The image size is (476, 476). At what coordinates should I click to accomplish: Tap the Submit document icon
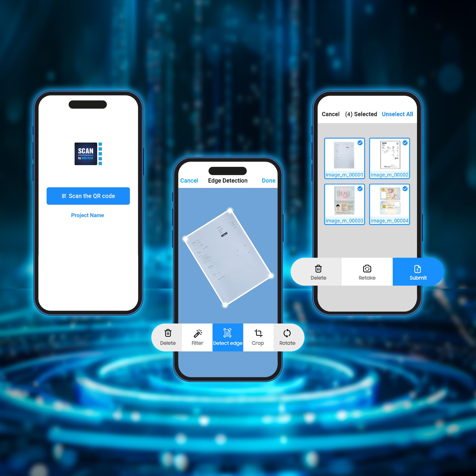(415, 269)
